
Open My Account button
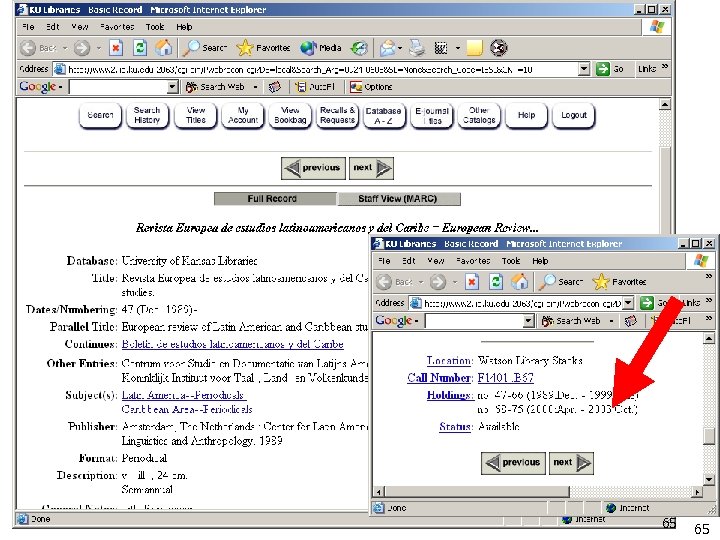243,115
